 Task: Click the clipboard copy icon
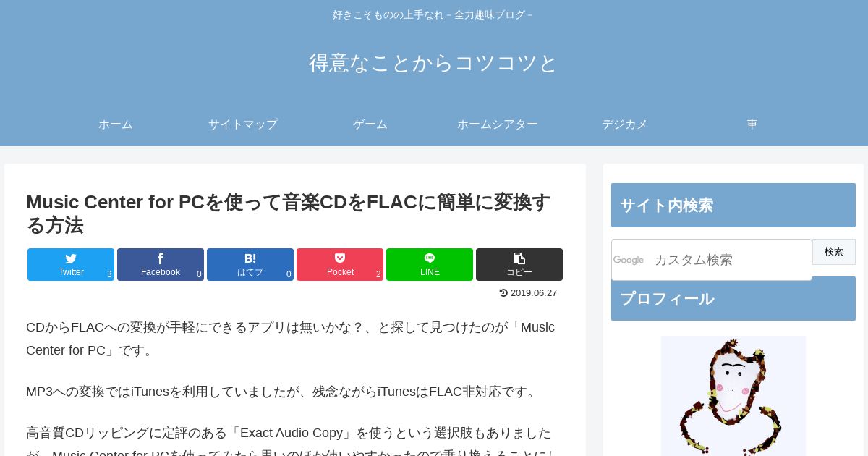pyautogui.click(x=519, y=258)
